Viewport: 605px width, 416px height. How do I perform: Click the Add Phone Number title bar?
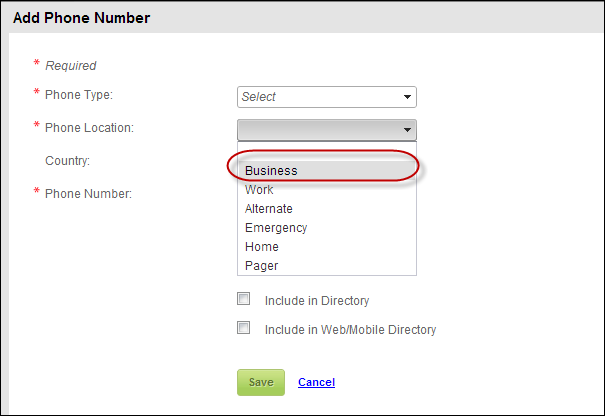point(302,18)
